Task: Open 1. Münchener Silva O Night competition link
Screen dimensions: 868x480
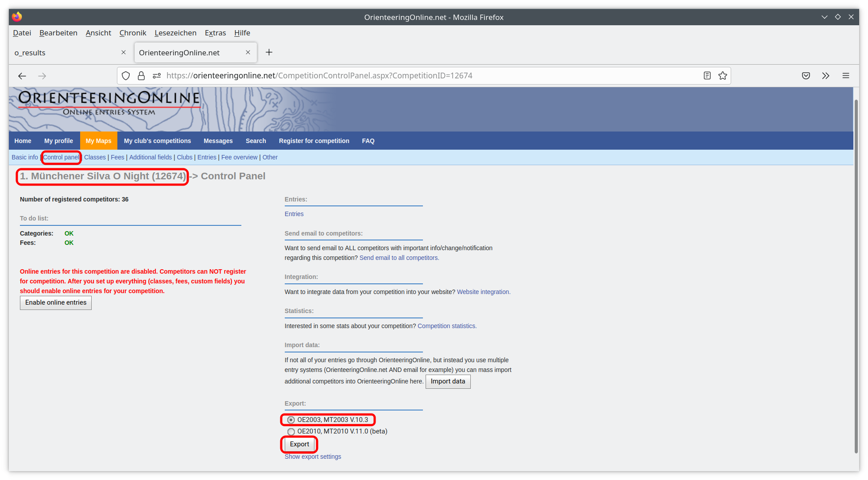Action: click(x=103, y=176)
